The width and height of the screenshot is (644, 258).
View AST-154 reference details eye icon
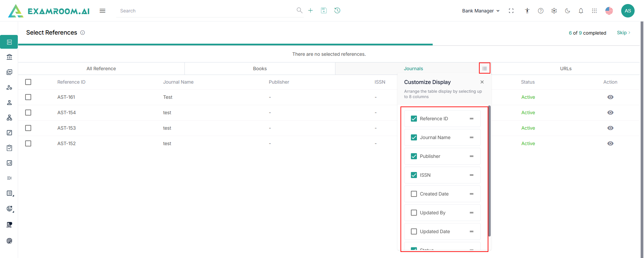point(610,113)
